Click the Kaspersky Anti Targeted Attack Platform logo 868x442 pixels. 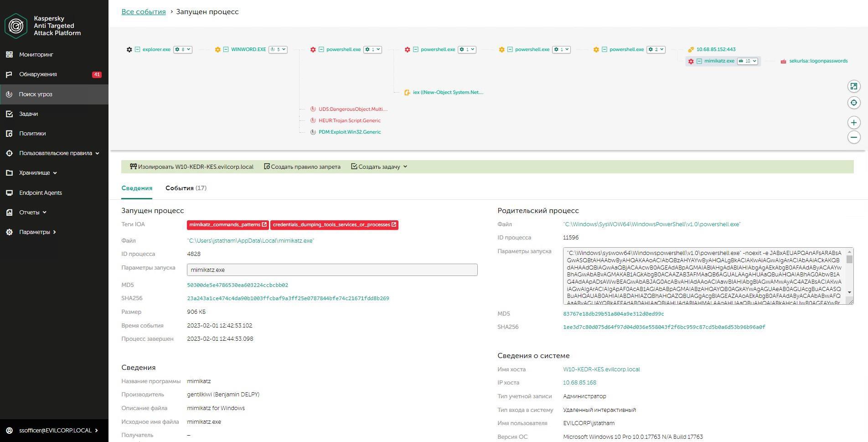16,26
